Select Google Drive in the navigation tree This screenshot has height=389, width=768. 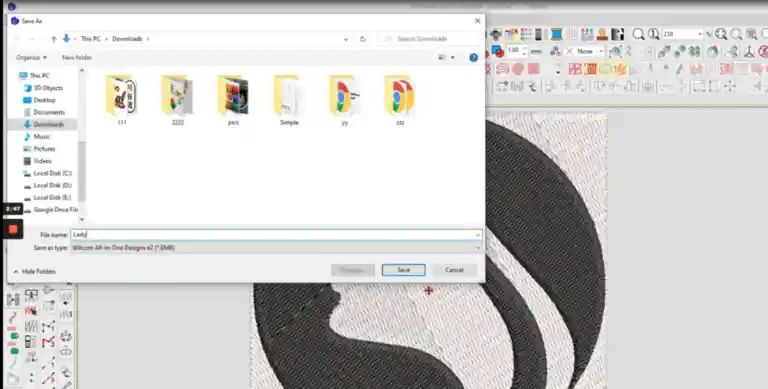coord(55,210)
